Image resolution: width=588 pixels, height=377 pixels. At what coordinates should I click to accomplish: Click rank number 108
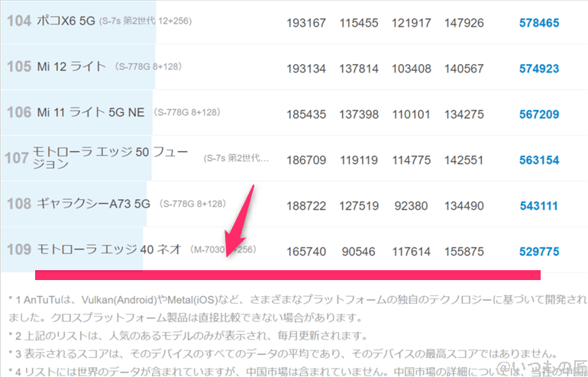click(19, 204)
